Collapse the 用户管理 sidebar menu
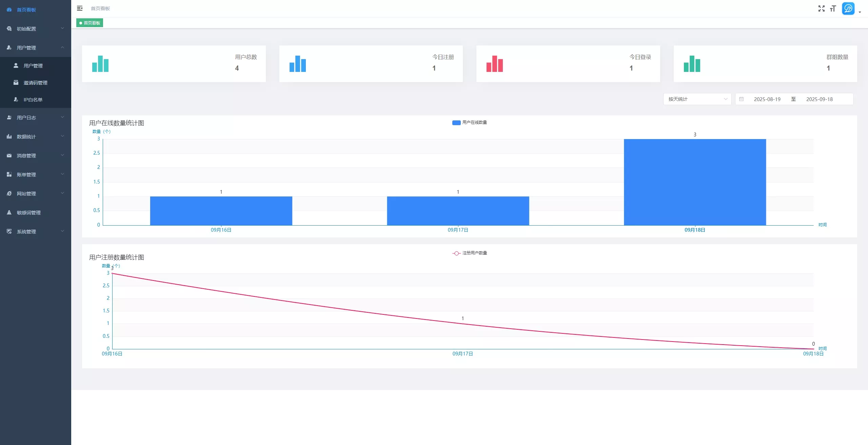Viewport: 868px width, 445px height. point(36,47)
